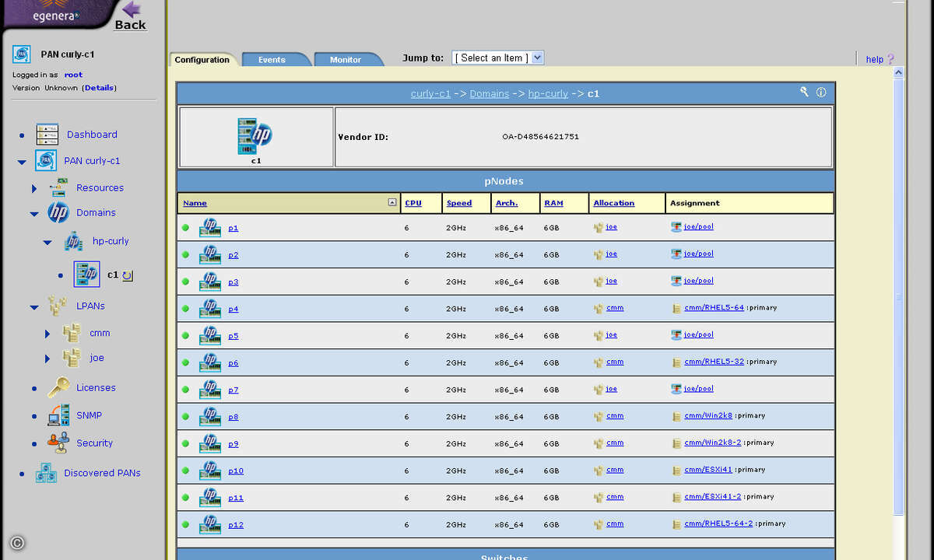Switch to the Monitor tab
934x560 pixels.
[x=346, y=60]
